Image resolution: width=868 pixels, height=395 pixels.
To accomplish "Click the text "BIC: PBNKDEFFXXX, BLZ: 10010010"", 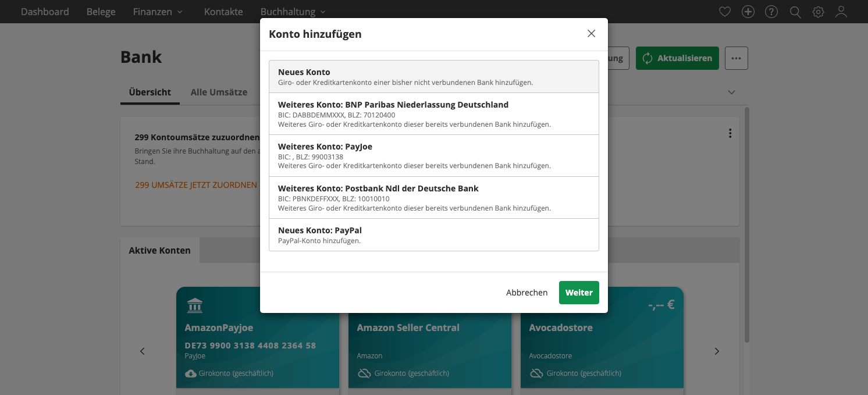I will tap(334, 199).
